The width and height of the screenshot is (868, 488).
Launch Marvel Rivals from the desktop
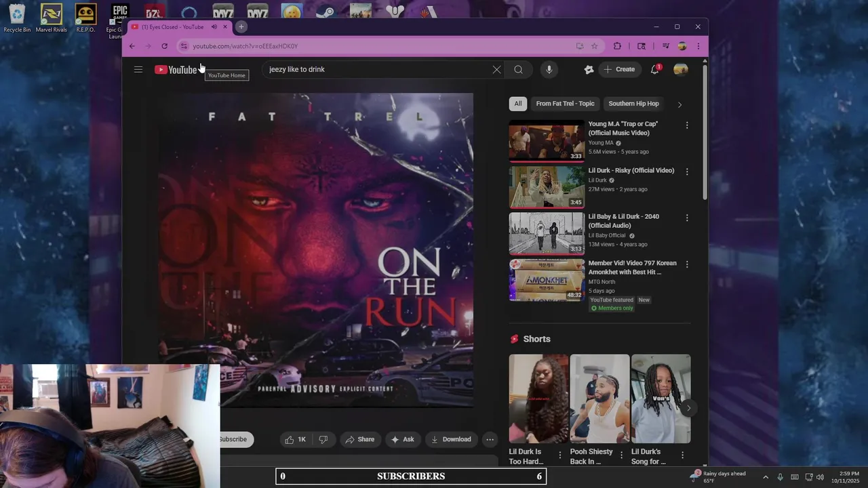click(x=52, y=18)
